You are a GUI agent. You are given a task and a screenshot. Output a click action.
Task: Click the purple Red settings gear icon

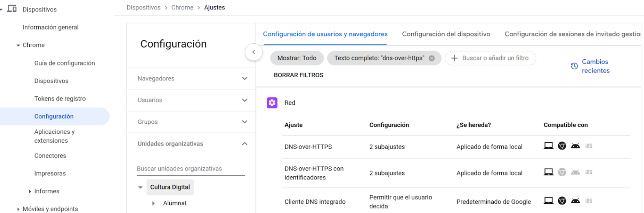(x=272, y=103)
